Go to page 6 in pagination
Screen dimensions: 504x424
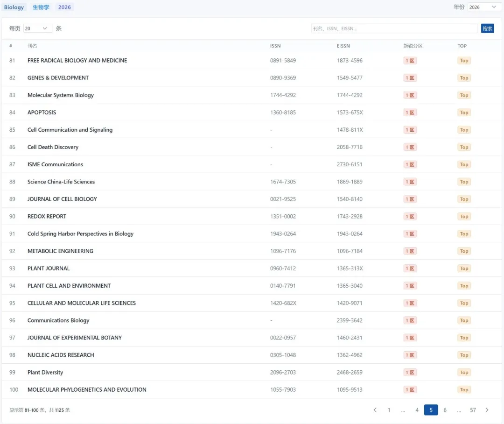pos(445,410)
